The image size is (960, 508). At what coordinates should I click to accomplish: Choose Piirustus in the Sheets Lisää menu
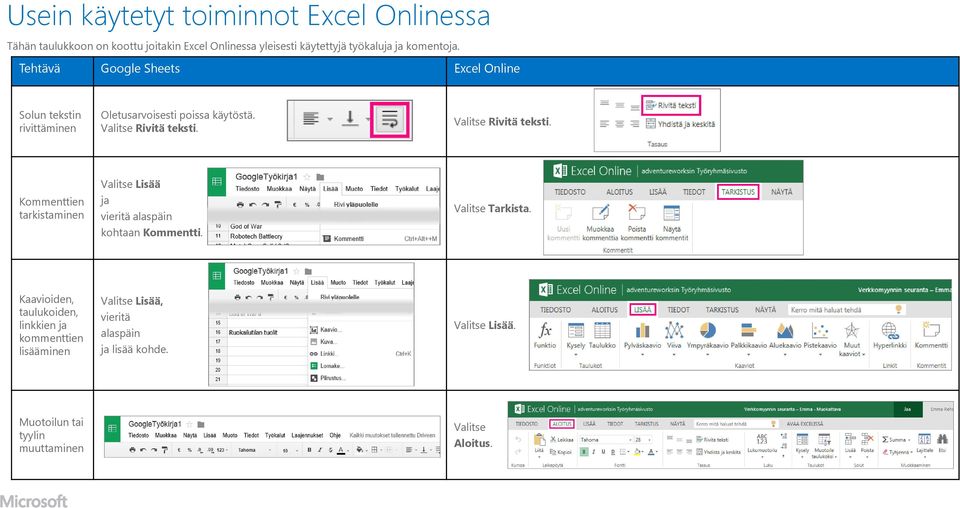[x=327, y=378]
